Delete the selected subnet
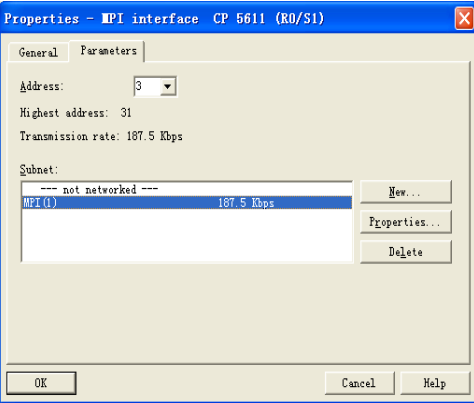Screen dimensions: 474x403 click(406, 252)
